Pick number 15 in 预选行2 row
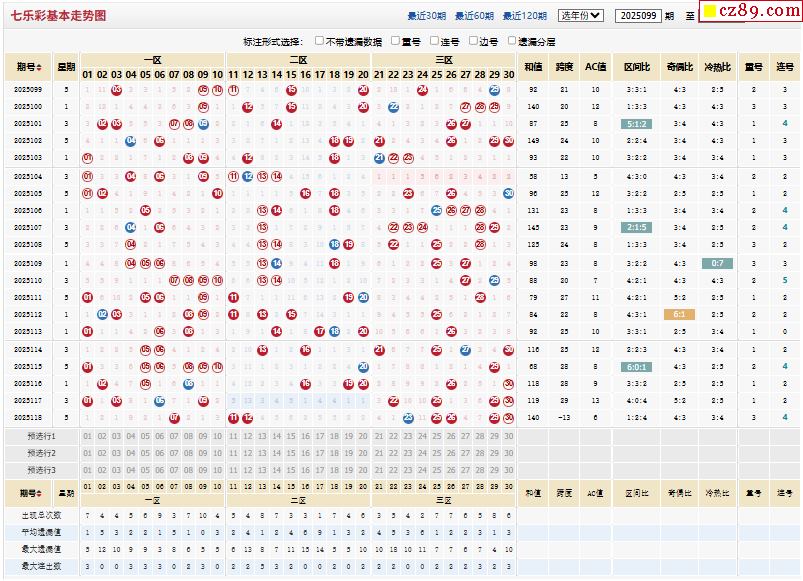 pos(291,453)
